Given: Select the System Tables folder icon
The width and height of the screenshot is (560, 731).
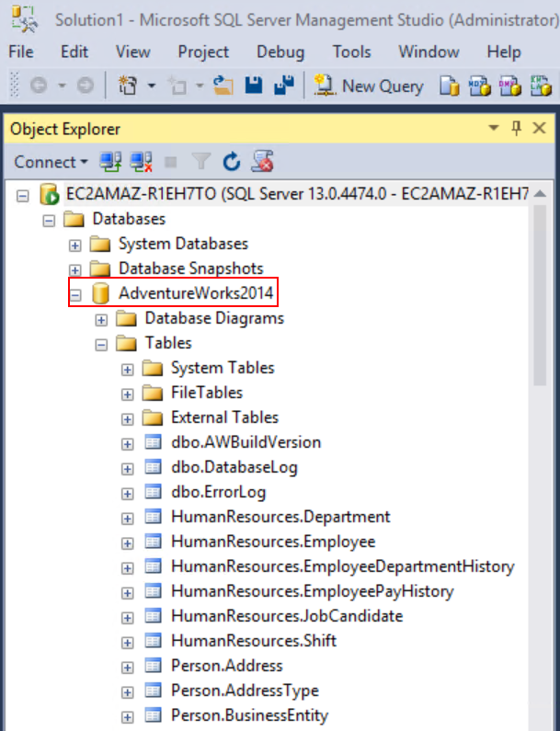Looking at the screenshot, I should pos(153,368).
